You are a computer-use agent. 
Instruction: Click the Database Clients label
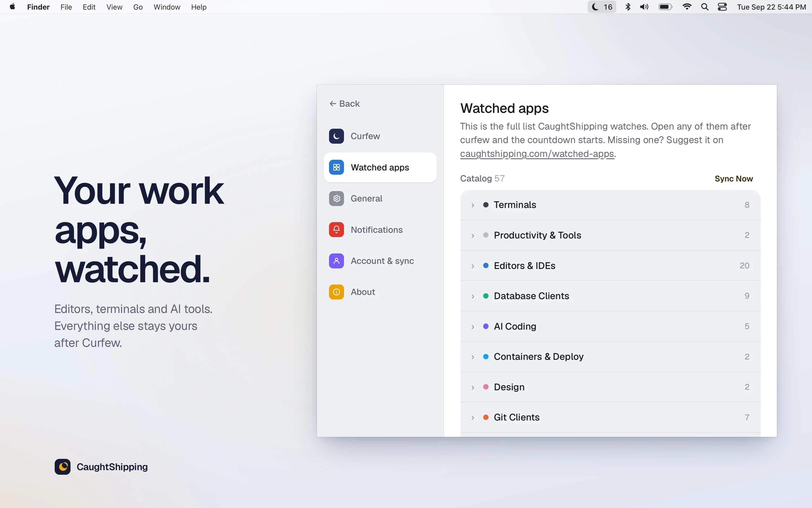tap(531, 296)
